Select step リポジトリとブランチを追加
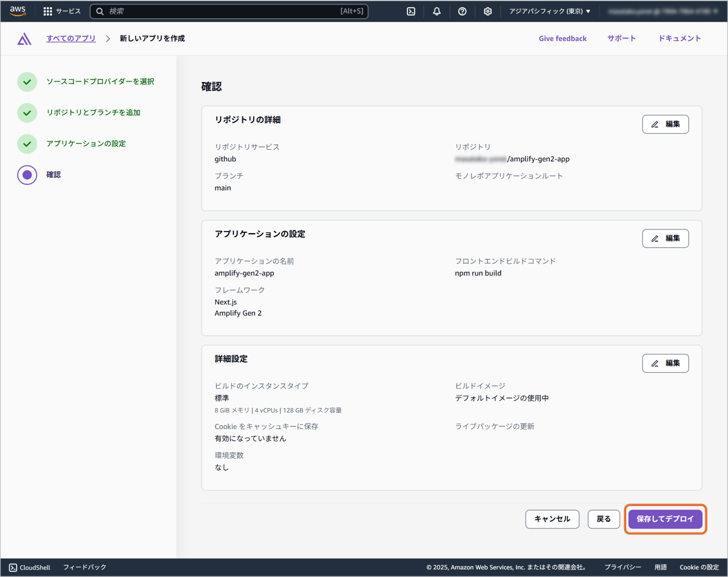 (x=94, y=112)
